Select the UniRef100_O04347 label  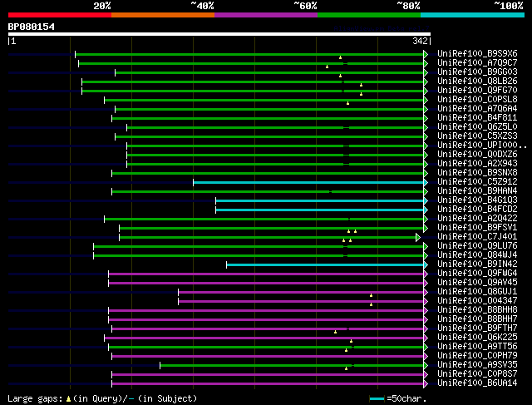(477, 301)
